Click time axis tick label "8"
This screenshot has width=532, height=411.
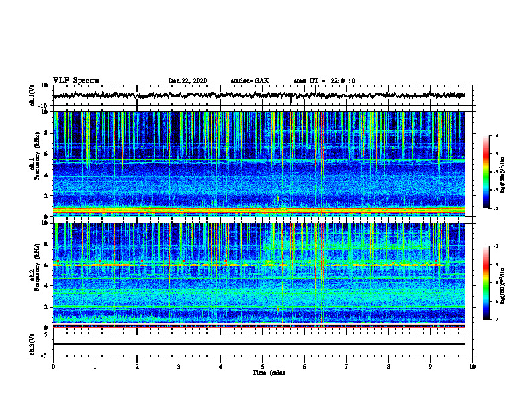[388, 367]
